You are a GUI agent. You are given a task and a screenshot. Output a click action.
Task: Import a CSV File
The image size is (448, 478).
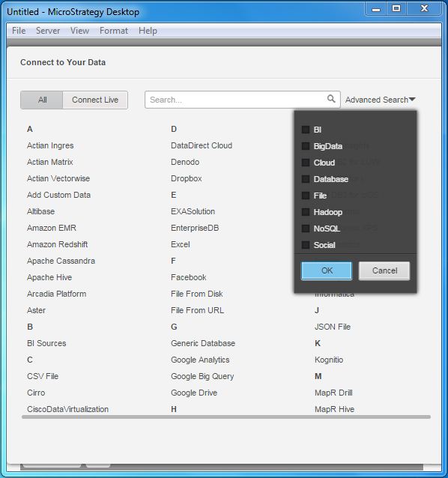click(x=43, y=376)
